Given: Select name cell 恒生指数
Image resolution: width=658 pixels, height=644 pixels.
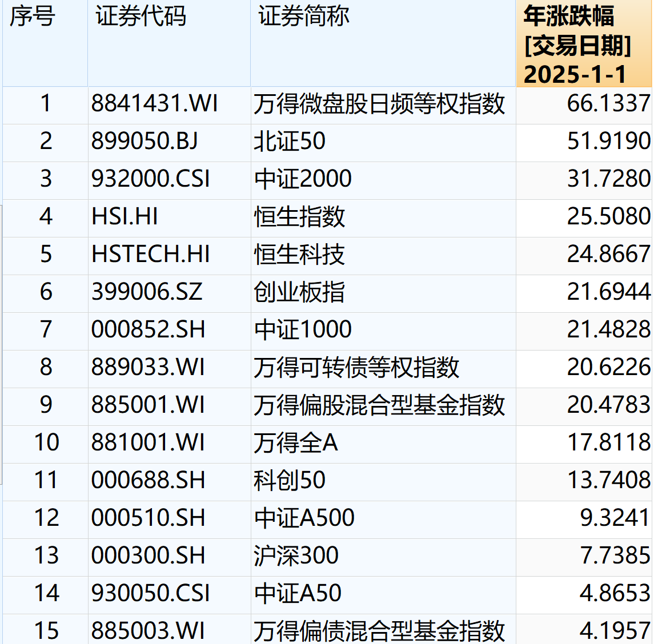Looking at the screenshot, I should click(x=383, y=219).
